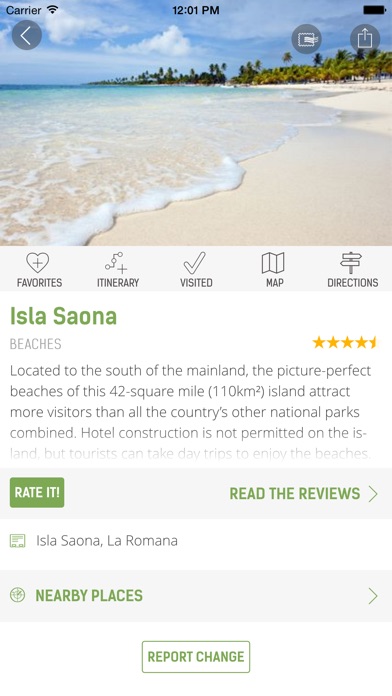This screenshot has height=696, width=392.
Task: Add place to Itinerary
Action: (118, 270)
